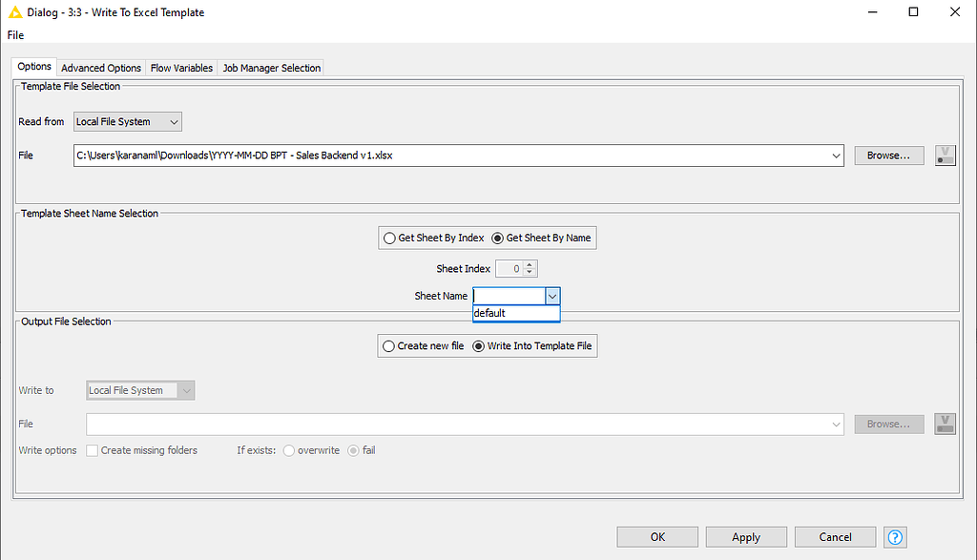977x560 pixels.
Task: Click inside the Sheet Name input box
Action: pyautogui.click(x=506, y=296)
